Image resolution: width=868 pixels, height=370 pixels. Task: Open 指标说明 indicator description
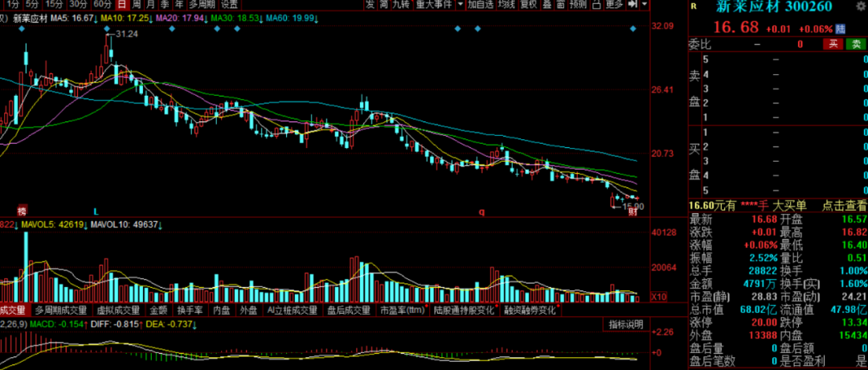click(624, 324)
